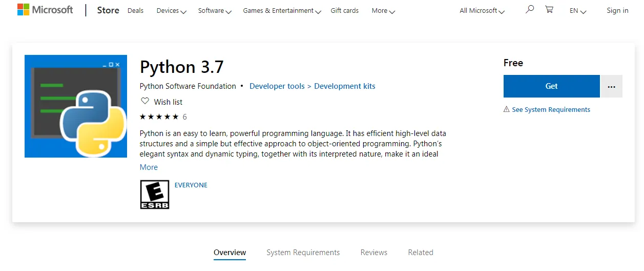Viewport: 644px width, 271px height.
Task: Click the EVERYONE rating link
Action: (x=191, y=185)
